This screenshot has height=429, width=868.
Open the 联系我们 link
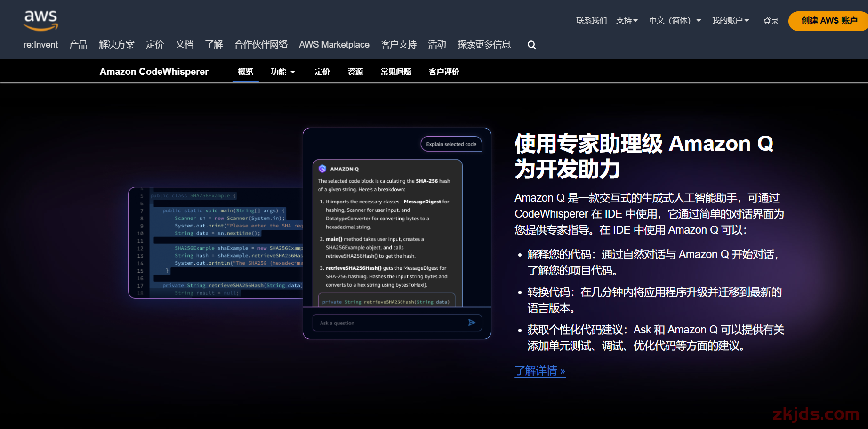tap(592, 21)
